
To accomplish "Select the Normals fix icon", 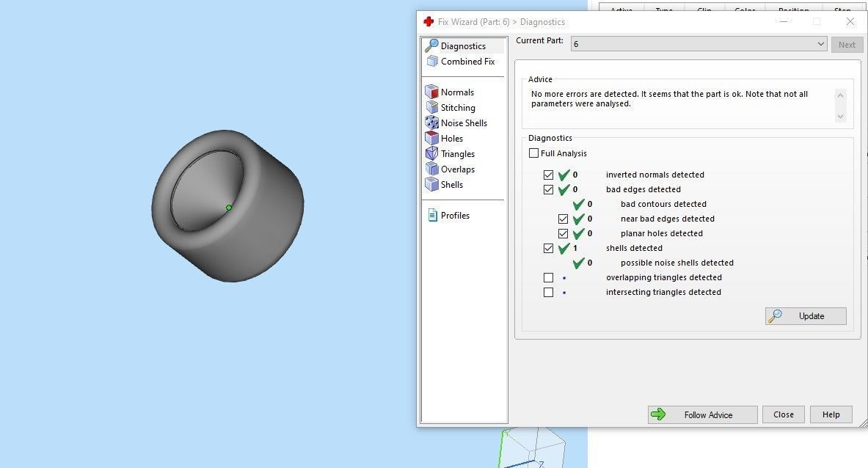I will click(431, 92).
